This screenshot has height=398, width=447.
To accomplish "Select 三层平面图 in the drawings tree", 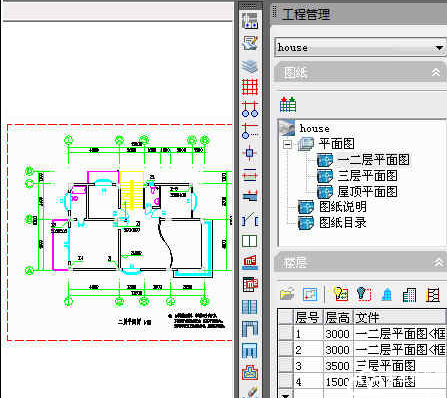I will [x=367, y=176].
